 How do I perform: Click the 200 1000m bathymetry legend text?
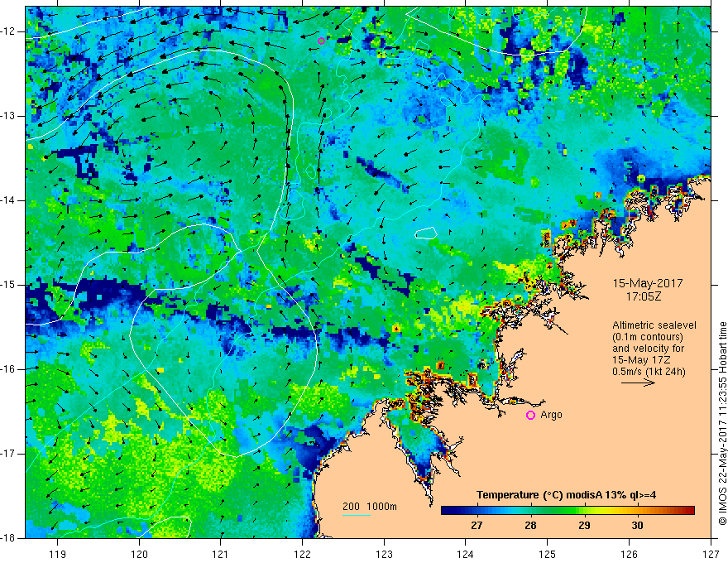click(370, 507)
